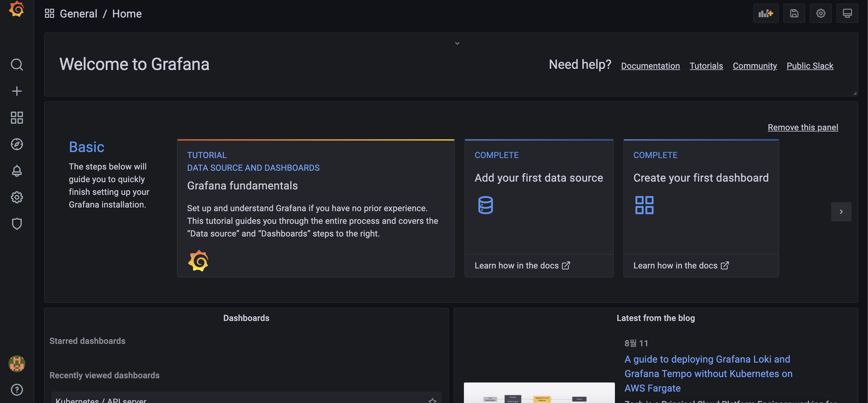Open the Server Admin shield icon
868x403 pixels.
(x=17, y=224)
